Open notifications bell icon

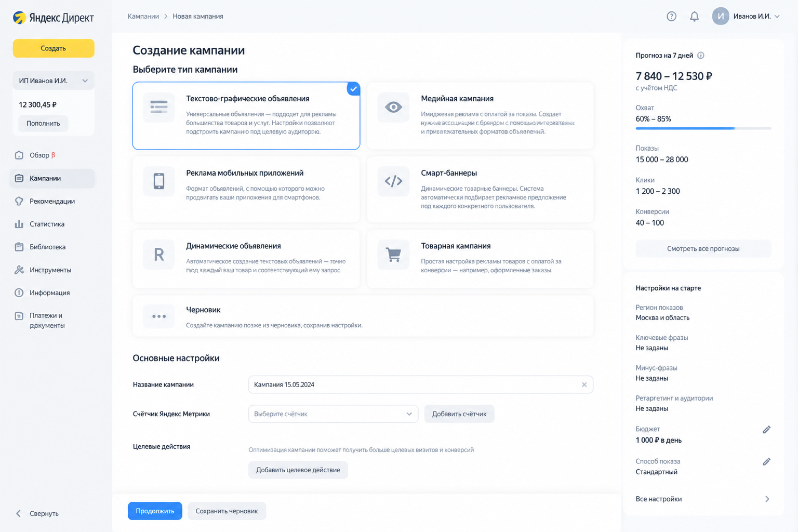[x=694, y=17]
